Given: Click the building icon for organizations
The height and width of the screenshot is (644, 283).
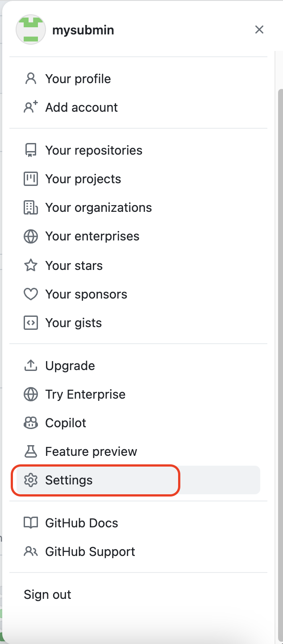Looking at the screenshot, I should 30,208.
